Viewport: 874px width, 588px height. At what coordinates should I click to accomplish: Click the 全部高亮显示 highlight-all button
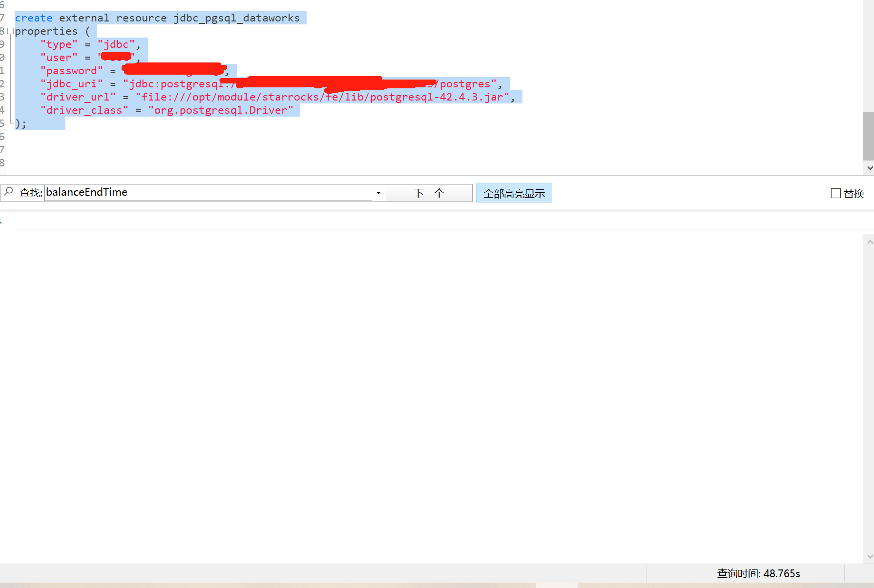click(x=514, y=193)
